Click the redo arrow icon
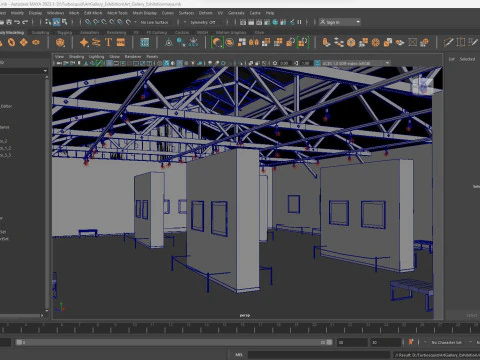Viewport: 480px width, 360px height. pos(25,22)
